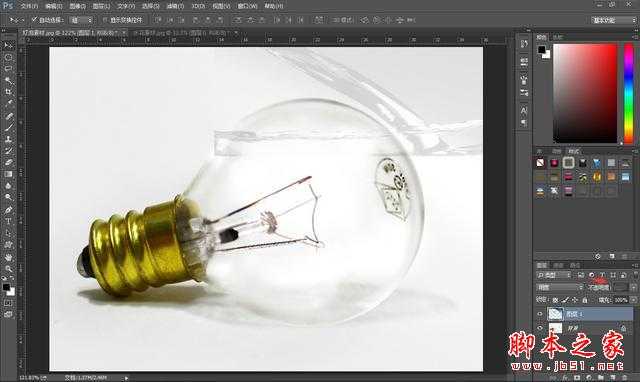Viewport: 640px width, 382px height.
Task: Select the Magic Wand tool
Action: click(8, 80)
